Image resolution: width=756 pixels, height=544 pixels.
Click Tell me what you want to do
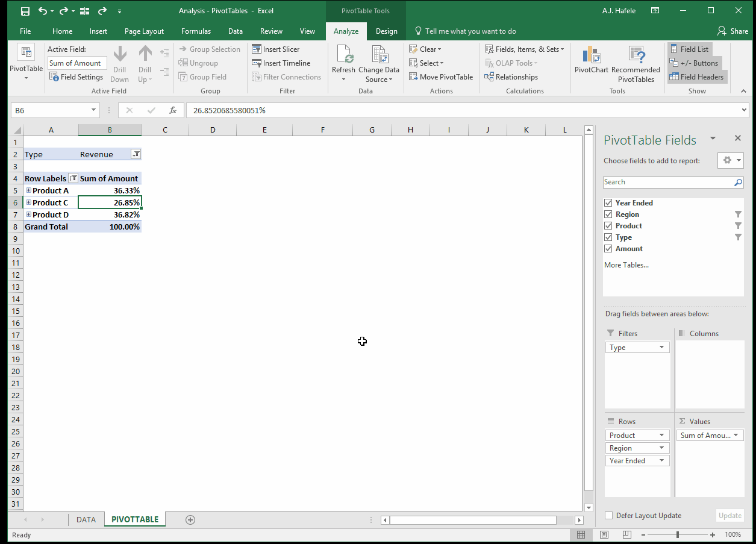tap(464, 31)
